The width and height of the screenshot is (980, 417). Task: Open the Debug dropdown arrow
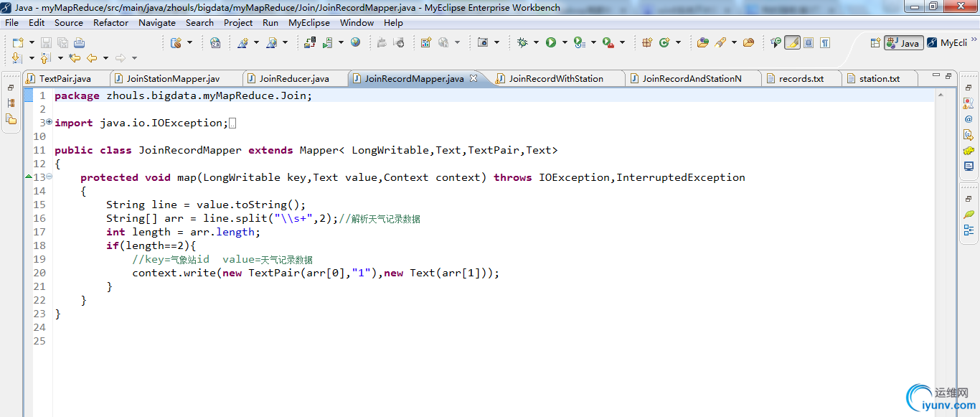pos(536,42)
